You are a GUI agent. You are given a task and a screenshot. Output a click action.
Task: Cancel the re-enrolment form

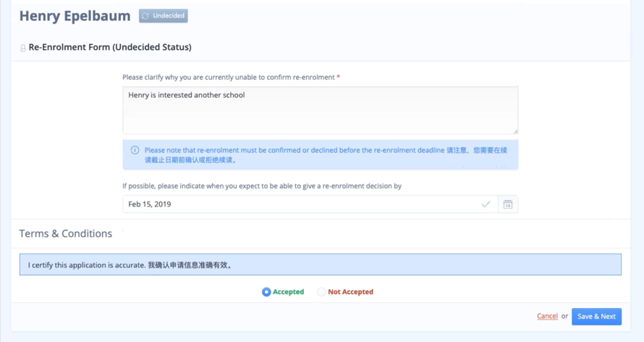(x=547, y=316)
